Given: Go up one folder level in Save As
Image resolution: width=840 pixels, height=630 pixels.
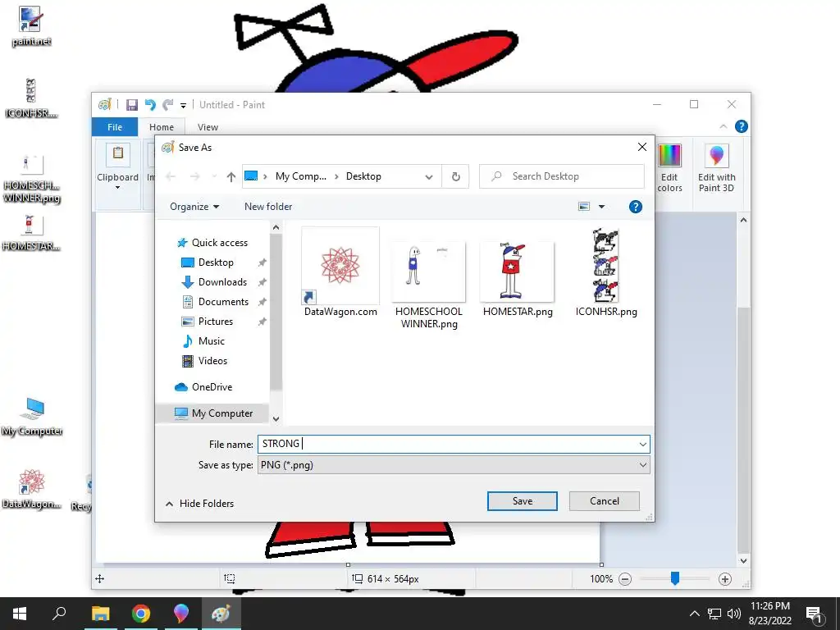Looking at the screenshot, I should (x=231, y=176).
